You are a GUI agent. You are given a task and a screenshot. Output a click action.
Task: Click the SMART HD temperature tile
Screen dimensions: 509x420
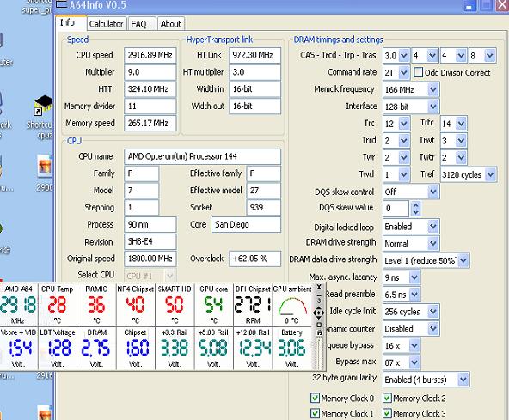(175, 304)
